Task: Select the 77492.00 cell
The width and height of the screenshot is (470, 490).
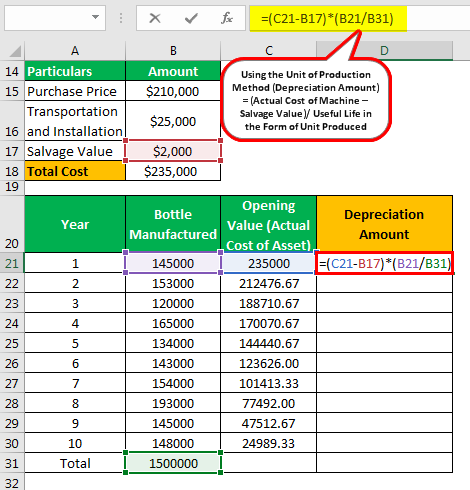Action: tap(269, 403)
